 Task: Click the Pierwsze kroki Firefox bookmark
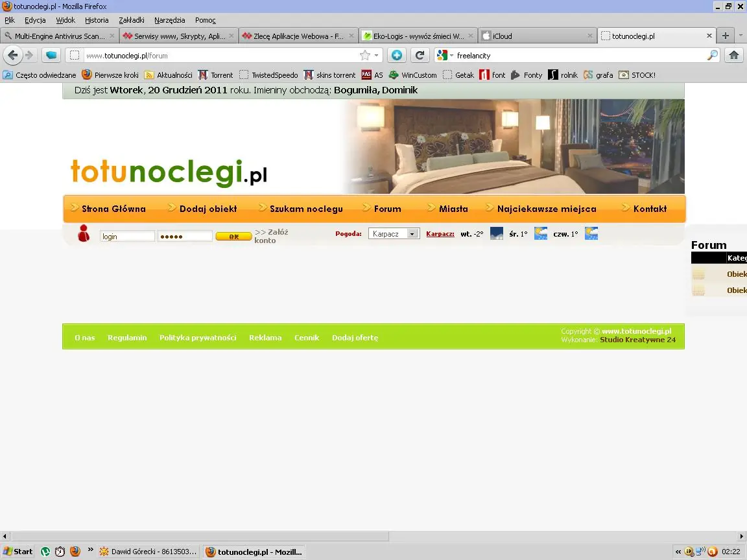[110, 75]
